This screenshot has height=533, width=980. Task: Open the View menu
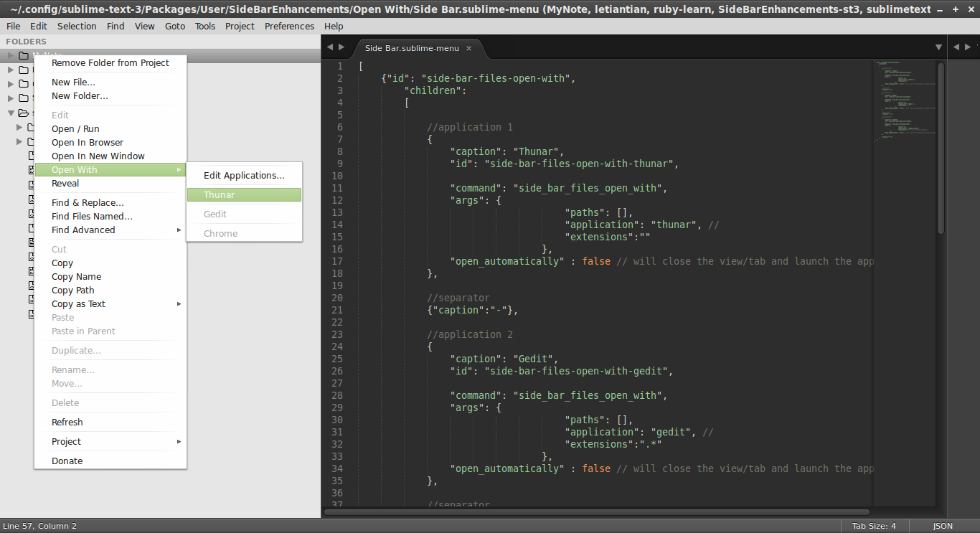click(145, 26)
